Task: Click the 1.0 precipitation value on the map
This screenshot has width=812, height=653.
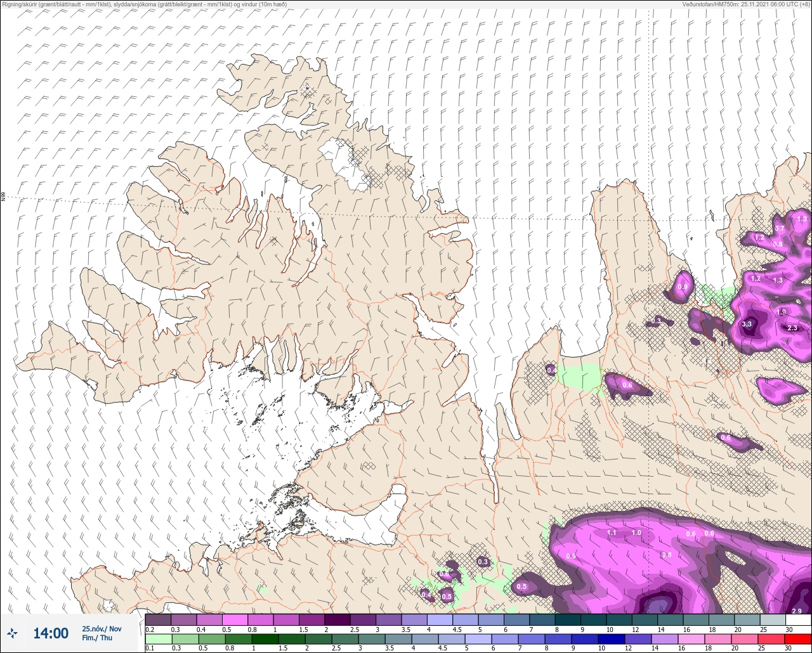Action: (636, 533)
